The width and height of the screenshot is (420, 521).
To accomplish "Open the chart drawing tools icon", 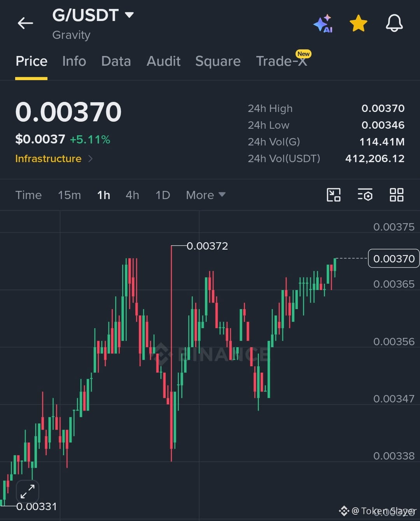I will 334,195.
